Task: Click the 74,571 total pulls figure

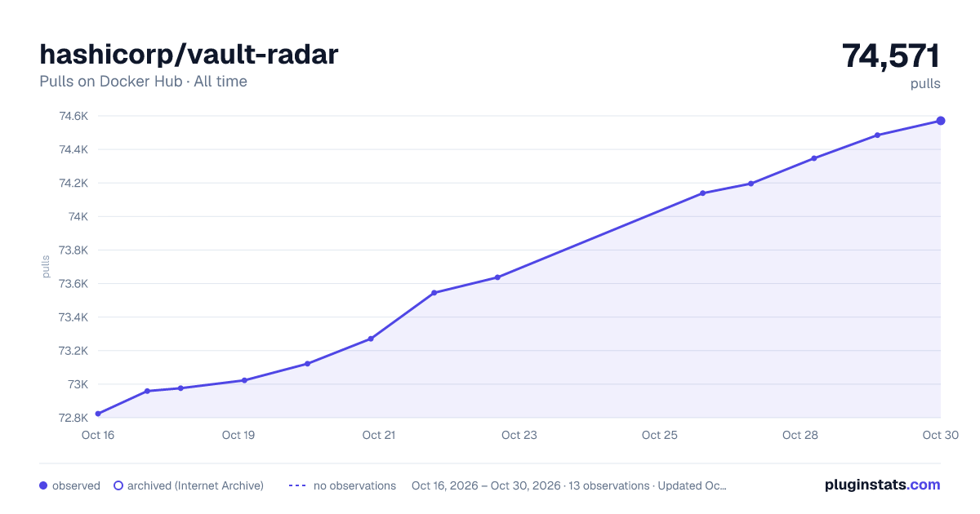Action: click(x=891, y=56)
